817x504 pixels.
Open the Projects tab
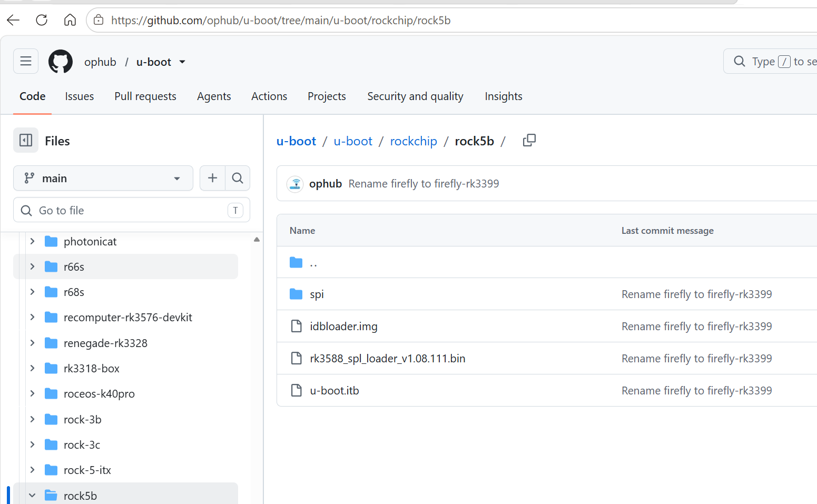coord(327,96)
